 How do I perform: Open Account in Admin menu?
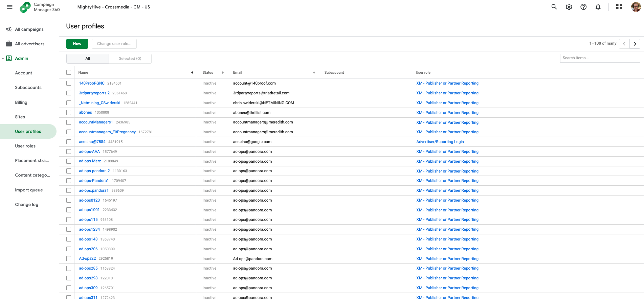(x=24, y=73)
